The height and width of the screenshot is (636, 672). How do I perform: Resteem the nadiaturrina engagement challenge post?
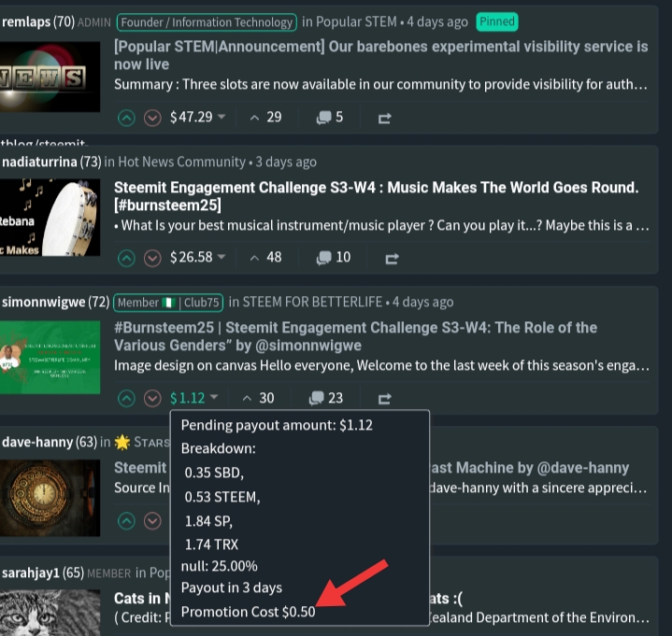[392, 259]
